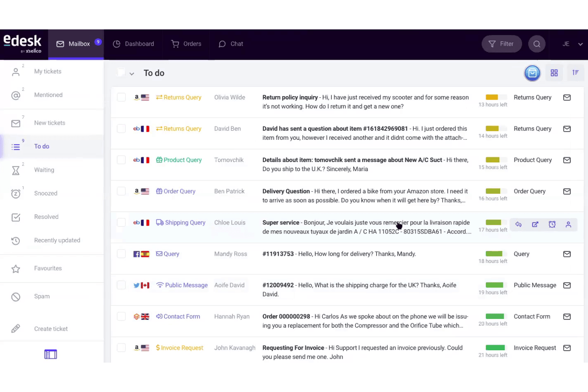Click envelope icon on David Ben ticket
The width and height of the screenshot is (588, 392).
click(x=567, y=129)
